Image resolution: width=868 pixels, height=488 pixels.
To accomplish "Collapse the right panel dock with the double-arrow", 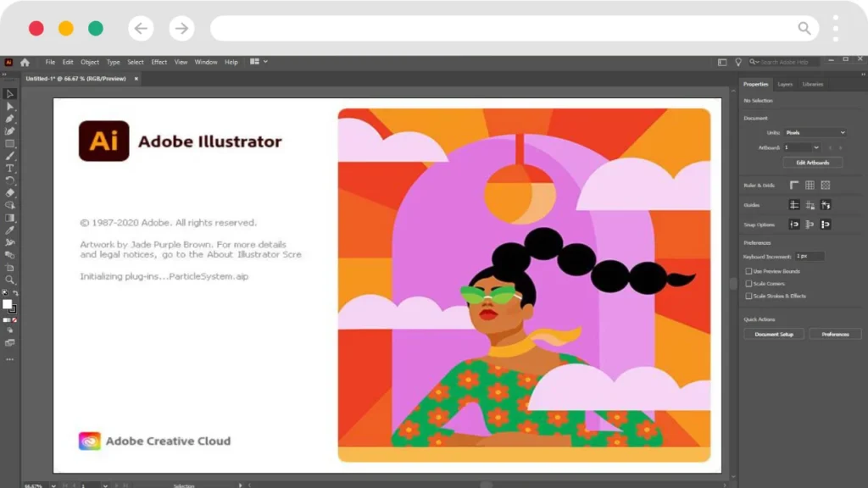I will coord(863,75).
